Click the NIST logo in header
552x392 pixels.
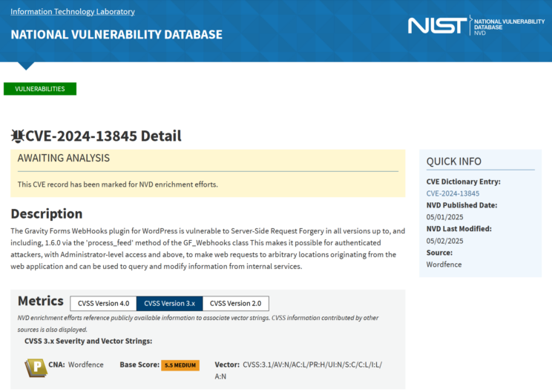click(438, 25)
